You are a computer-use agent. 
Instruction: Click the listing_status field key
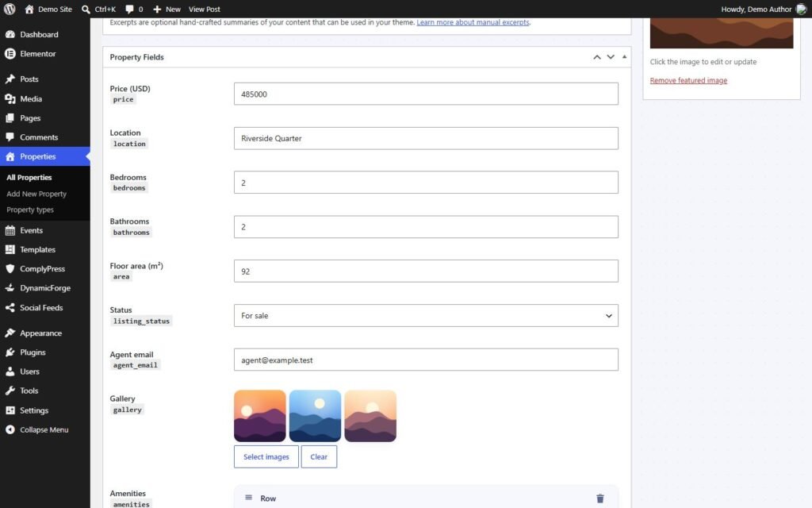point(141,321)
